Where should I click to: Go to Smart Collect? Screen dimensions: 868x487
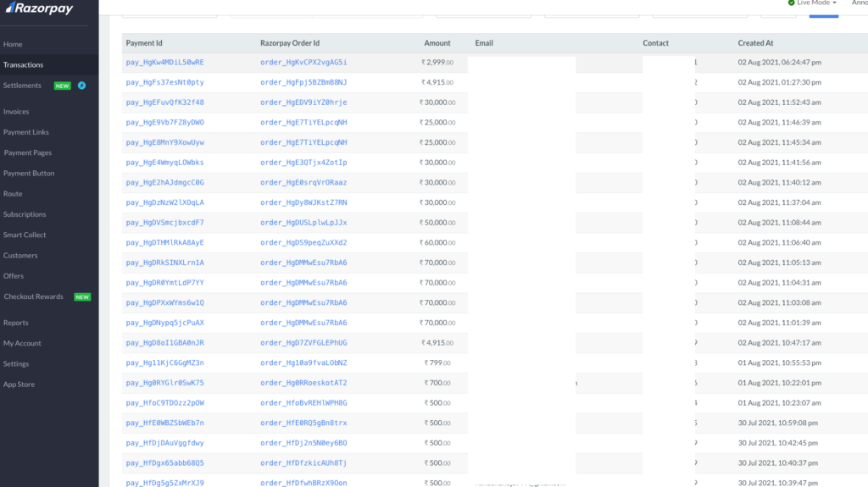click(x=25, y=235)
